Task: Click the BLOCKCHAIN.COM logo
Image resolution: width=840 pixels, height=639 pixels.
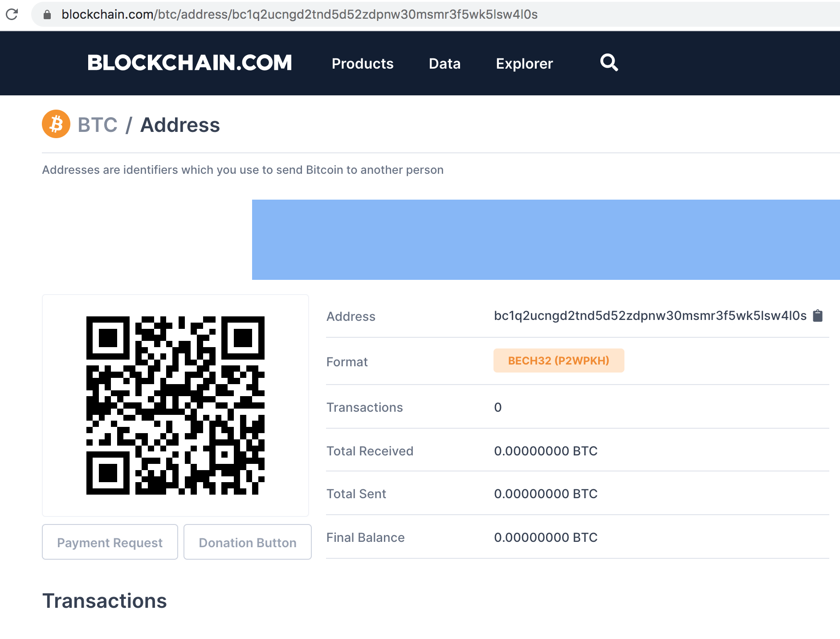Action: [190, 63]
